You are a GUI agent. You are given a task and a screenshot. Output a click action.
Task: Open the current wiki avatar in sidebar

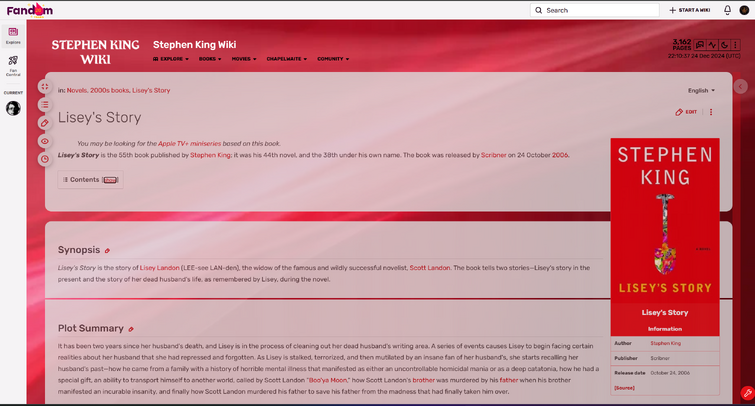pos(13,108)
